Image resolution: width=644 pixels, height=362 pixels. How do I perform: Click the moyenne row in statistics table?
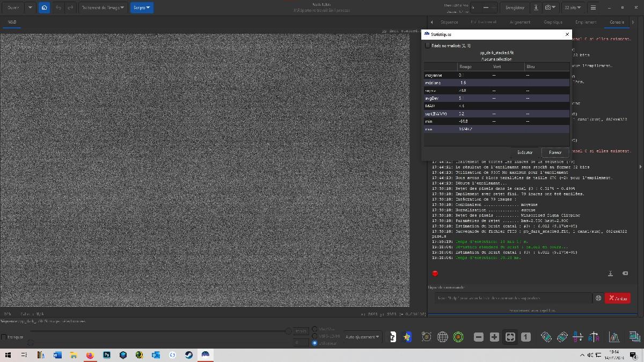tap(496, 75)
